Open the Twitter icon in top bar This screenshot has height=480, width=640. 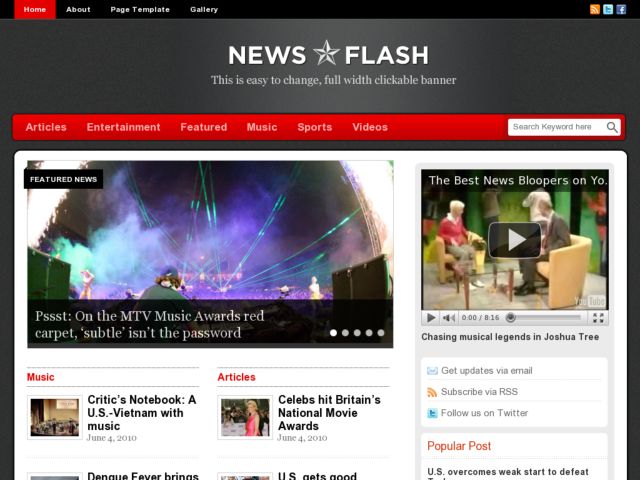[608, 9]
